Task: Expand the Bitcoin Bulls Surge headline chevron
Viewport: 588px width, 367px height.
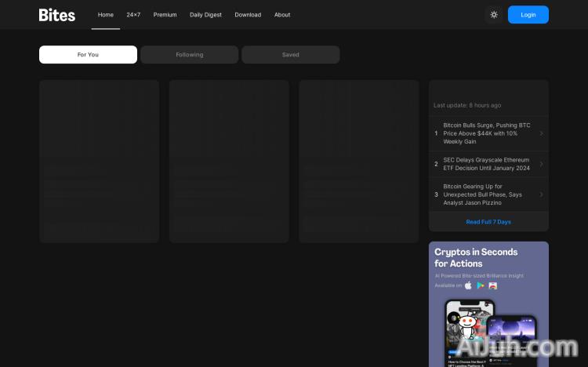Action: click(x=541, y=133)
